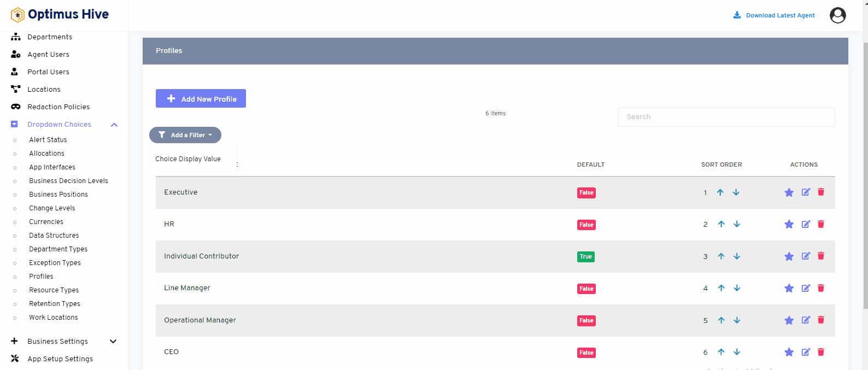The width and height of the screenshot is (868, 370).
Task: Go to Agent Users page
Action: 48,55
